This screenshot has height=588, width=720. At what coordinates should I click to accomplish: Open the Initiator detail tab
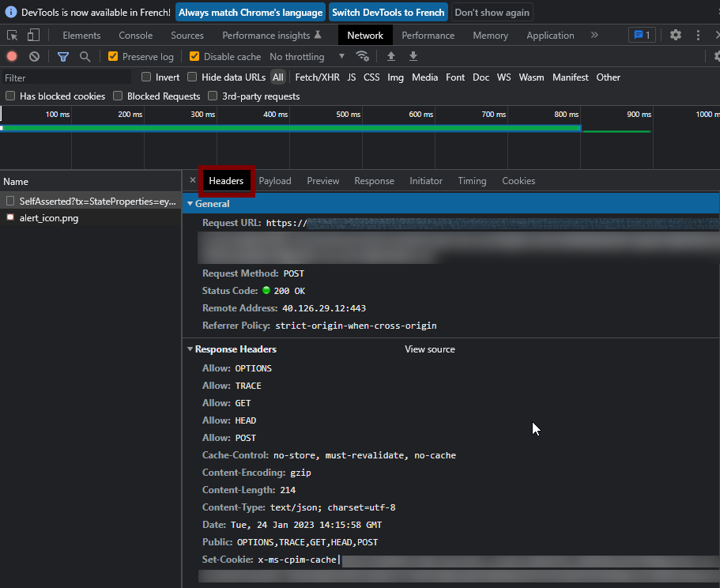(x=426, y=181)
